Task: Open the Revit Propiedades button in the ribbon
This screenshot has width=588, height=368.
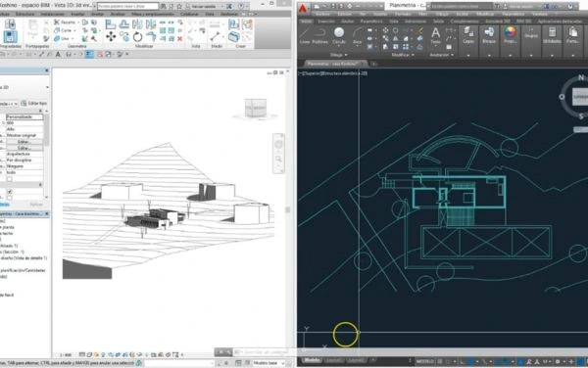Action: [x=10, y=37]
